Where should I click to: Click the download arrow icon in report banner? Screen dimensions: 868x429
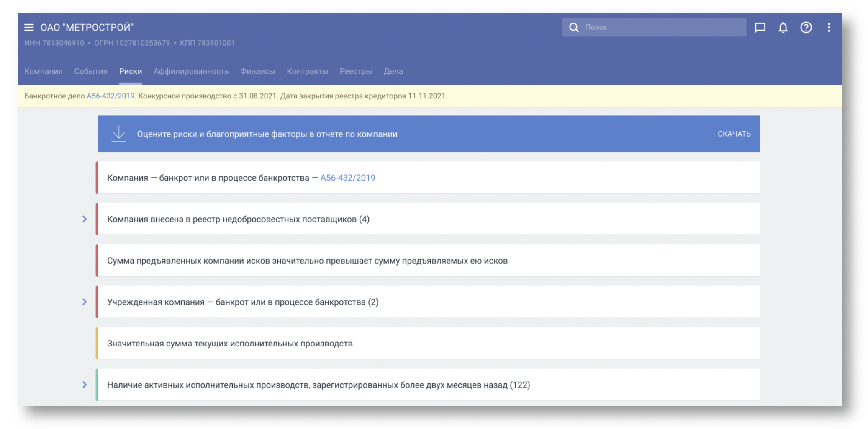click(119, 134)
